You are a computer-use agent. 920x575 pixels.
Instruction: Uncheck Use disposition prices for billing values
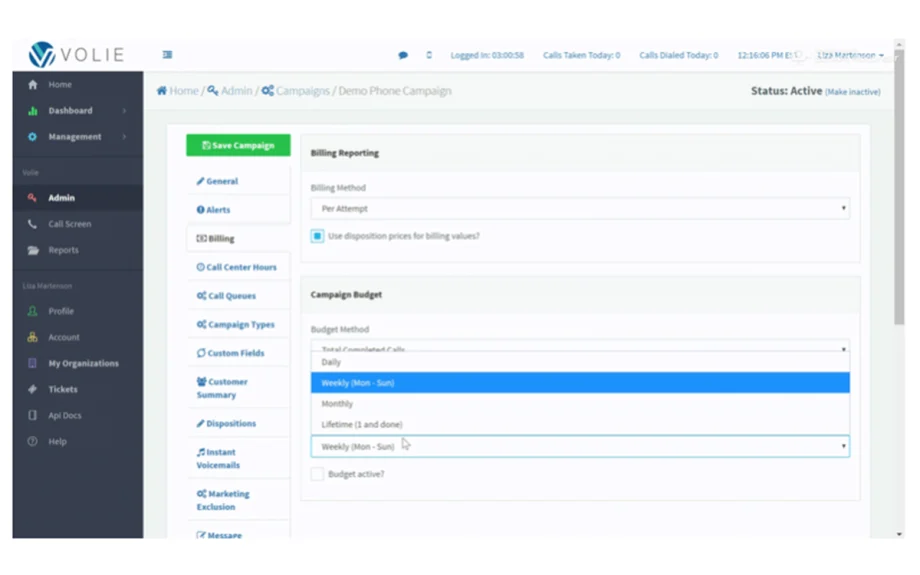coord(317,236)
